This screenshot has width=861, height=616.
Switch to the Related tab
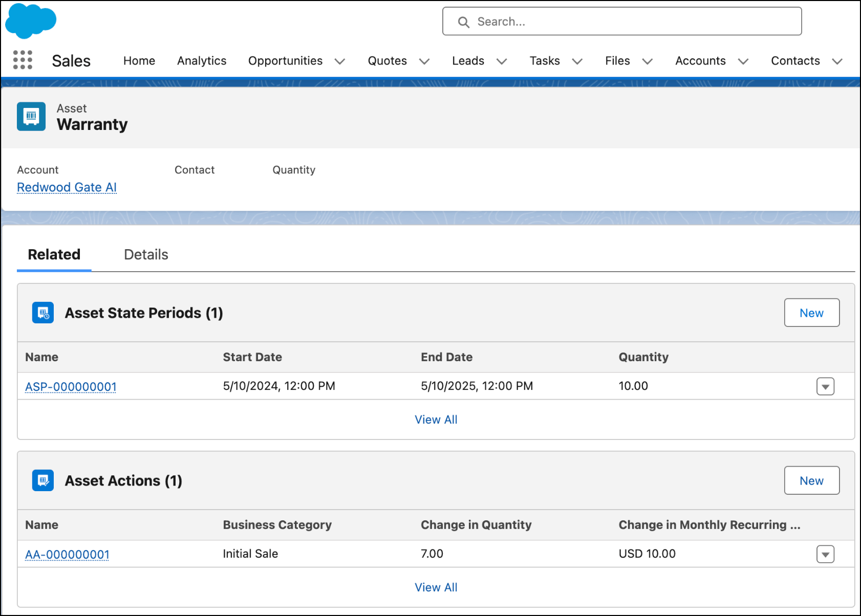[54, 254]
